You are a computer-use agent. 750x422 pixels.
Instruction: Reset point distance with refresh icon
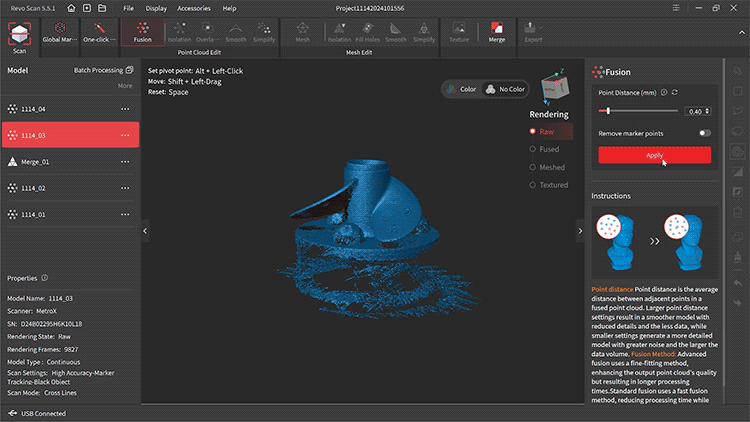coord(674,92)
